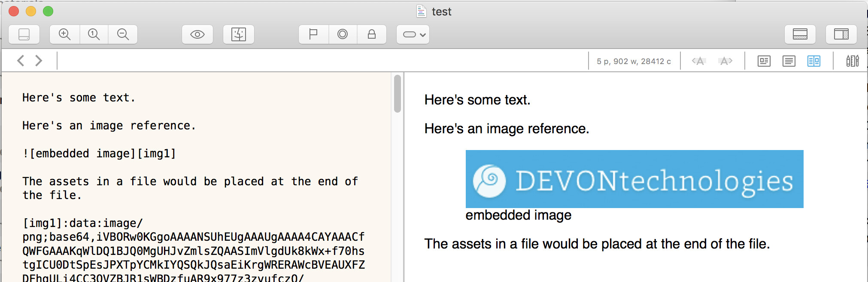
Task: Click the zoom in magnifier icon
Action: [65, 34]
